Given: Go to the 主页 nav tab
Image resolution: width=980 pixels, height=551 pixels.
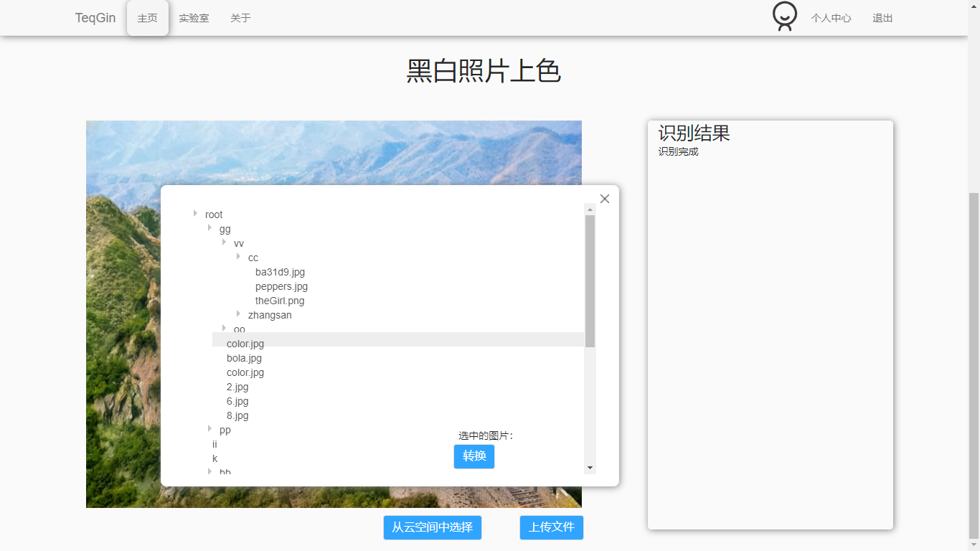Looking at the screenshot, I should pyautogui.click(x=148, y=18).
